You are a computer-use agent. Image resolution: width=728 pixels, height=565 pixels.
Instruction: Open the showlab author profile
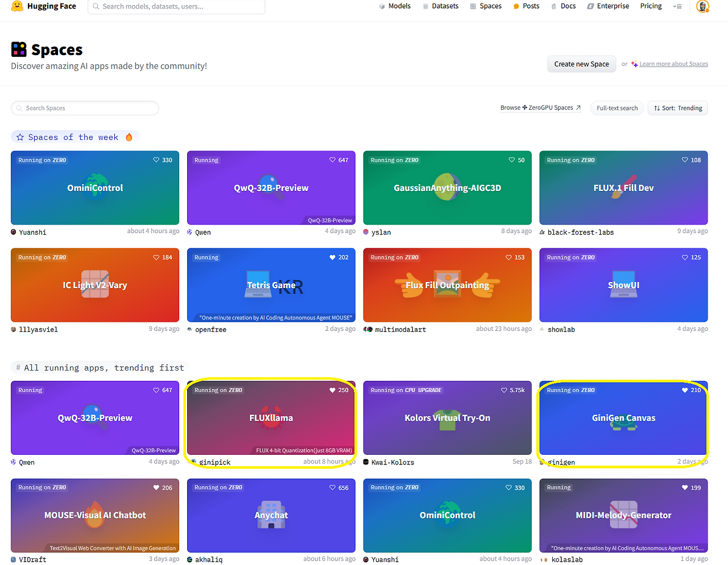click(x=561, y=330)
